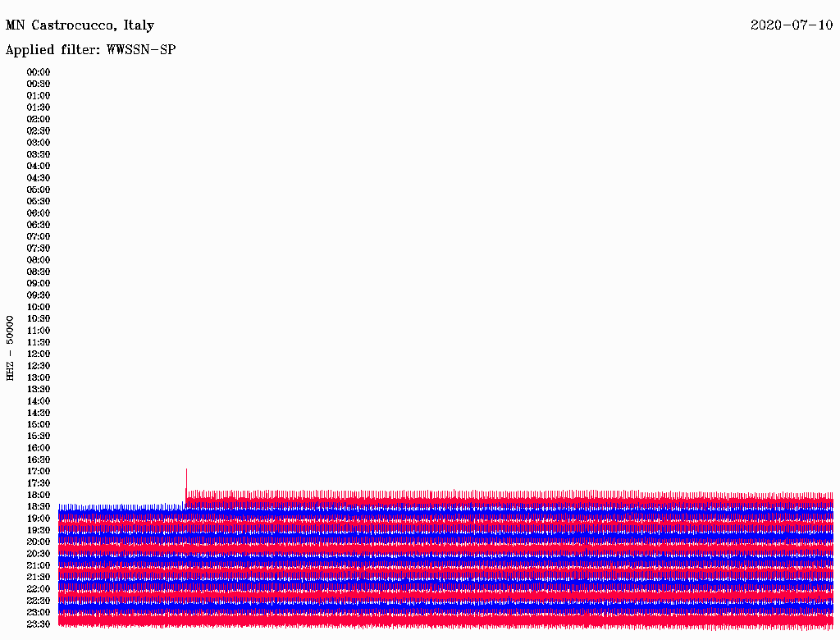Click the 00:00 time label

tap(39, 72)
